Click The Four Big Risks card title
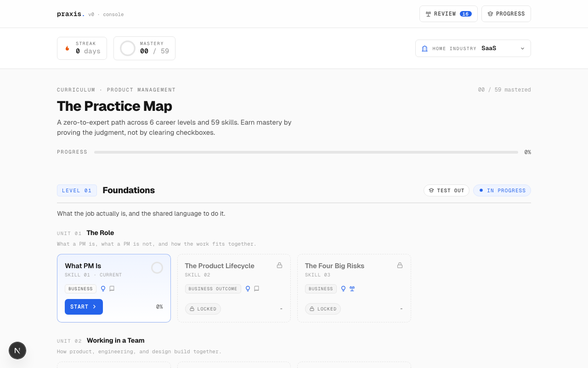Viewport: 588px width, 368px height. (x=334, y=266)
